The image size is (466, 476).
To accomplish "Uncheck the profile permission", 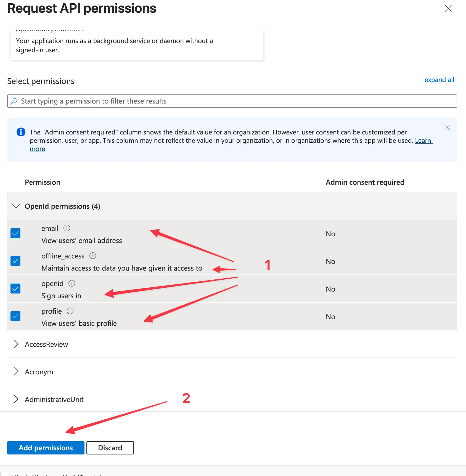I will pos(15,316).
